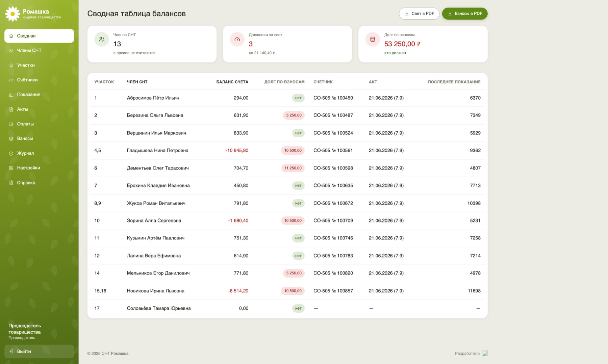Open member Гладышева Нина Петровна
The image size is (608, 364).
click(x=158, y=151)
